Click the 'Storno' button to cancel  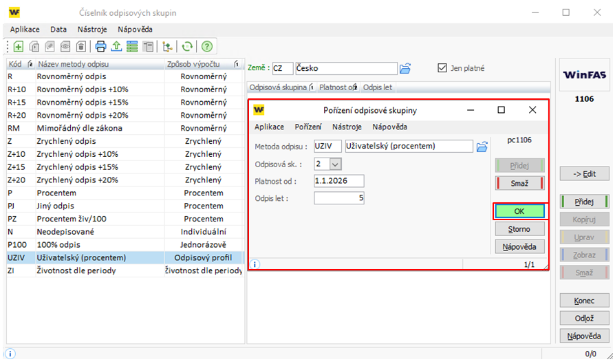(519, 228)
